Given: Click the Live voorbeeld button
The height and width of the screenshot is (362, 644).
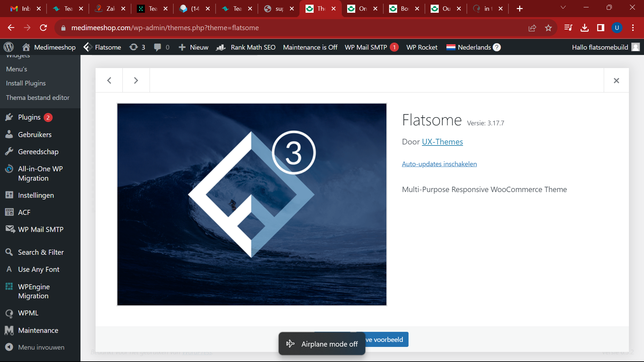Looking at the screenshot, I should coord(386,340).
